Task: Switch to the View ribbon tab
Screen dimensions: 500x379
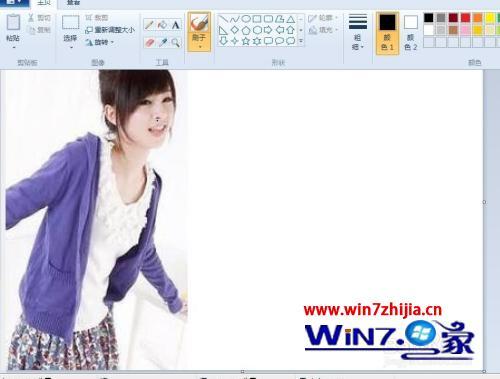Action: click(x=73, y=3)
